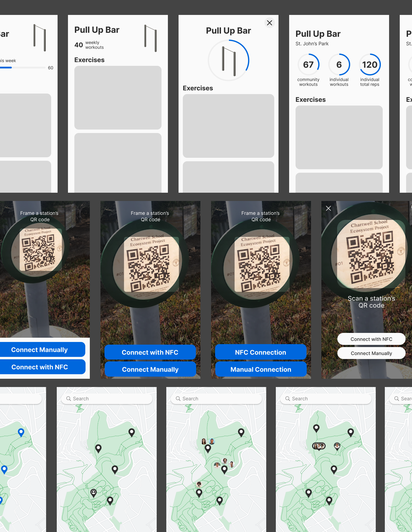Viewport: 412px width, 532px height.
Task: Click pull up bar illustration next to 40 weekly workouts
Action: [x=150, y=38]
